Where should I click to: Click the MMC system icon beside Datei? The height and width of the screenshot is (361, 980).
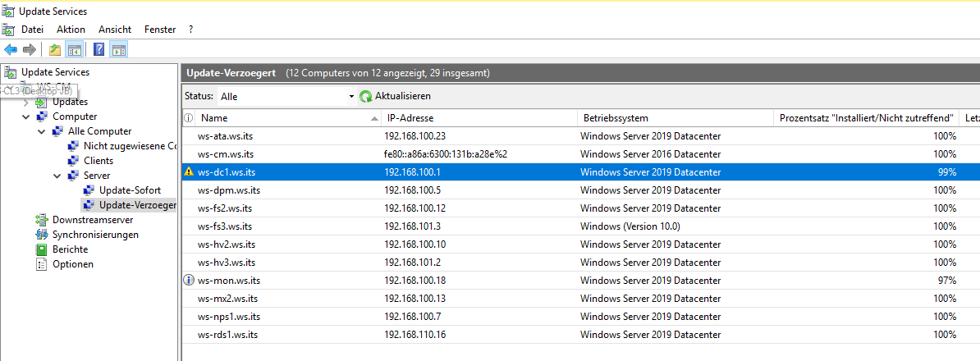pyautogui.click(x=8, y=30)
